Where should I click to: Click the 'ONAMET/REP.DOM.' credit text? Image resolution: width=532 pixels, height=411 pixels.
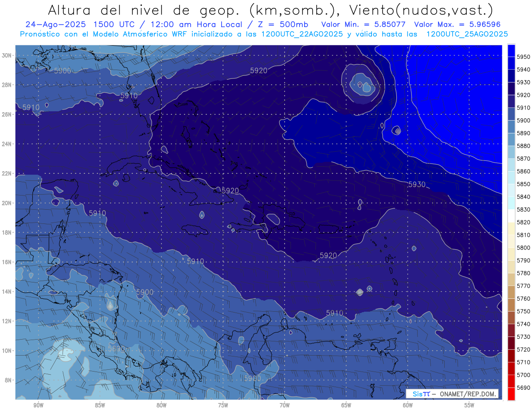(468, 394)
